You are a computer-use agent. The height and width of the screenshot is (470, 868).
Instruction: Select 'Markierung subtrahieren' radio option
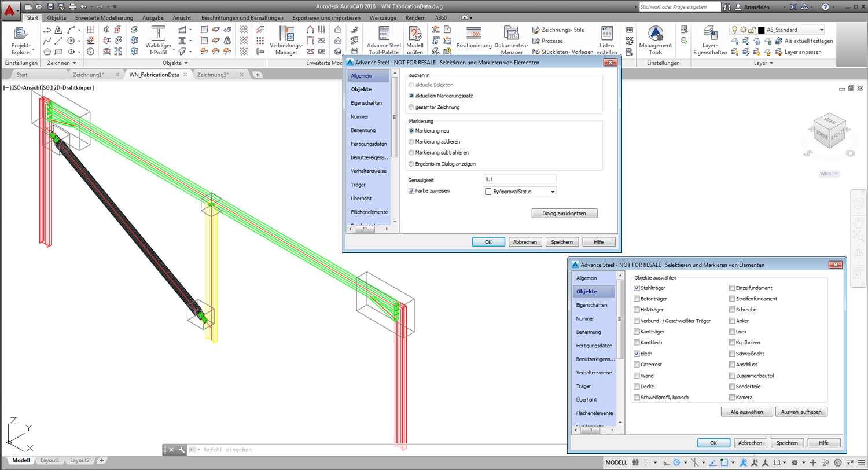point(411,152)
